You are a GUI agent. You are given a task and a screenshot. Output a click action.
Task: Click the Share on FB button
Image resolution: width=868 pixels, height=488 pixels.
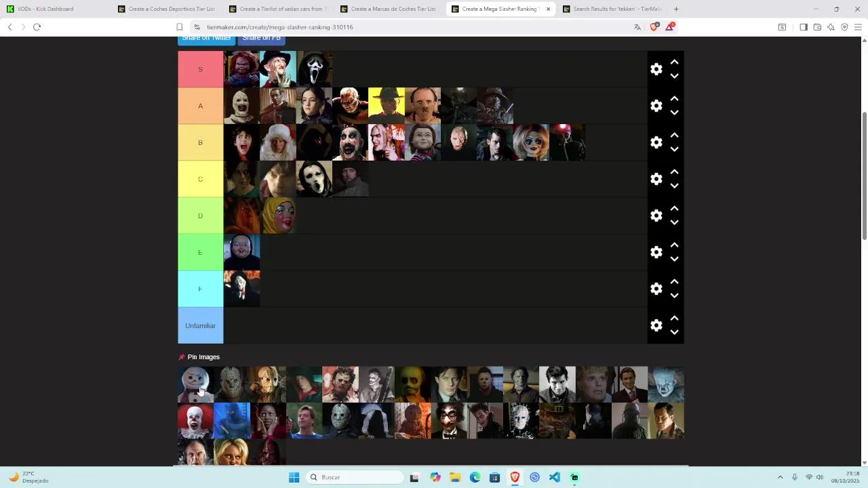point(261,39)
